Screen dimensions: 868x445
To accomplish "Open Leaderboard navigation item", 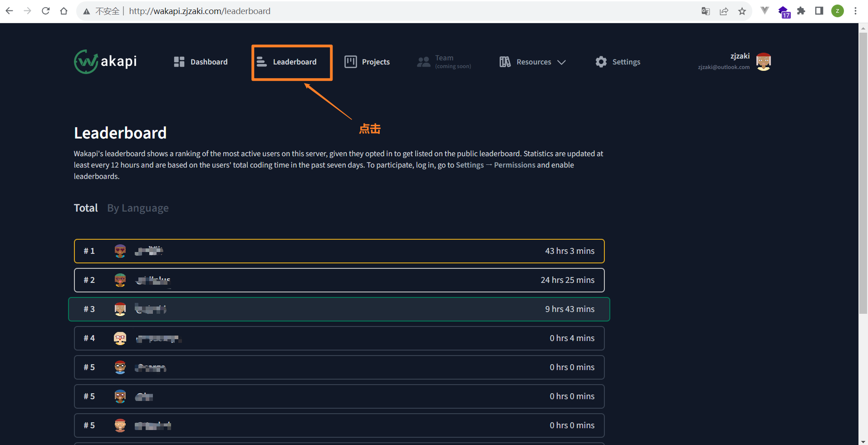I will (286, 62).
